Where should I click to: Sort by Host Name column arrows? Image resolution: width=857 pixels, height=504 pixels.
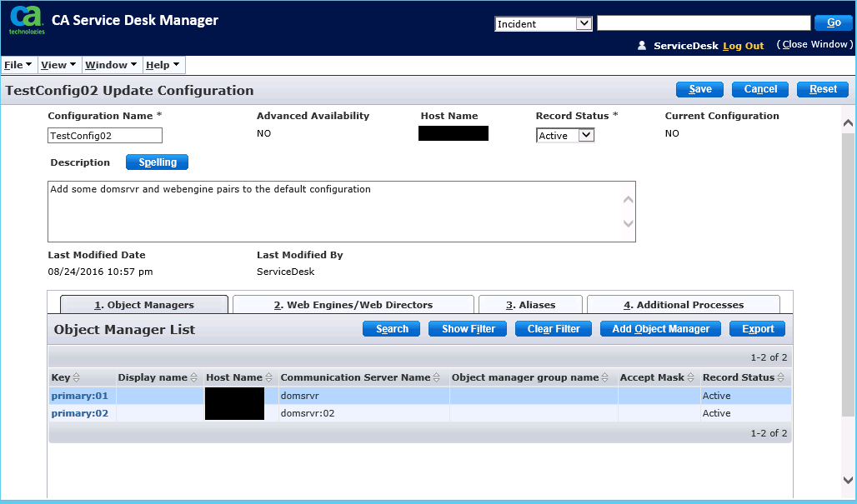tap(269, 378)
